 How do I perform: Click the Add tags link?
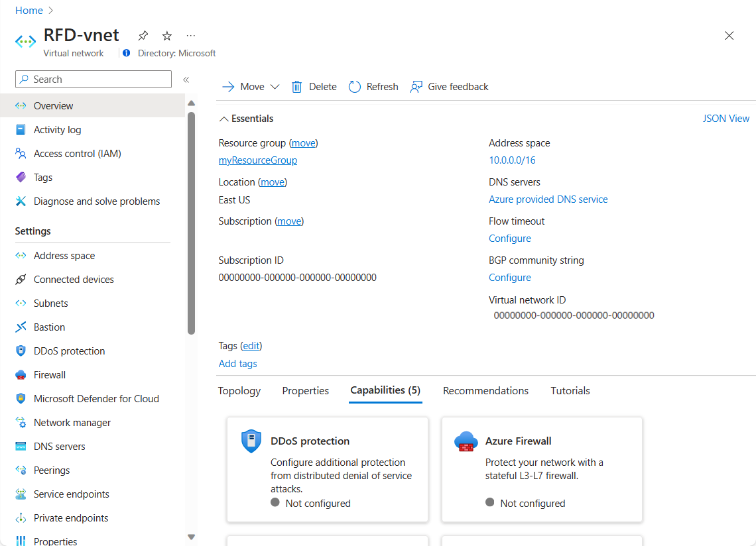point(237,364)
